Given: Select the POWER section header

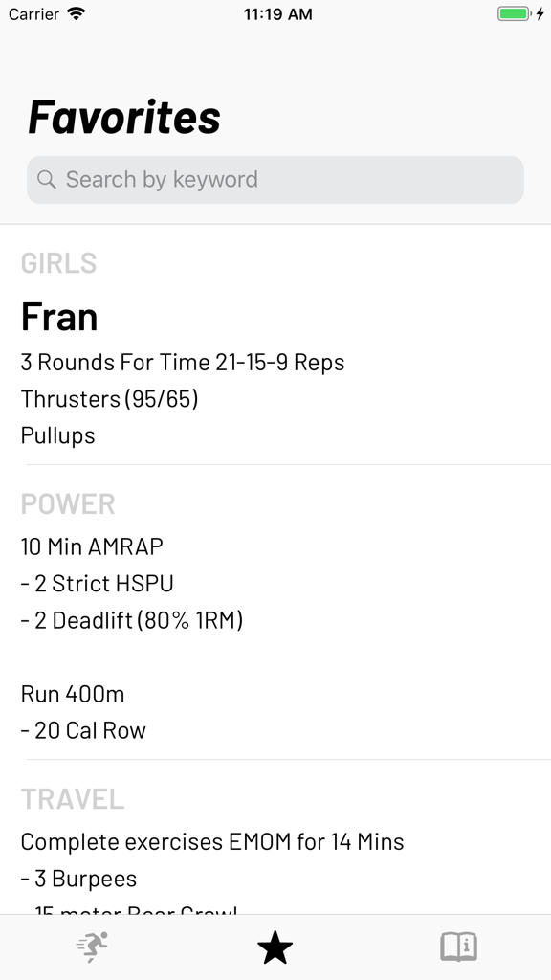Looking at the screenshot, I should 68,504.
